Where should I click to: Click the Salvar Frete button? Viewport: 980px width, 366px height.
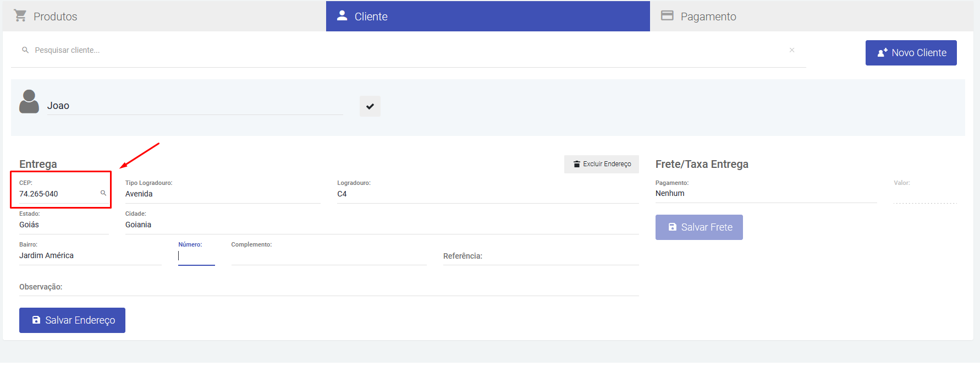pyautogui.click(x=699, y=227)
